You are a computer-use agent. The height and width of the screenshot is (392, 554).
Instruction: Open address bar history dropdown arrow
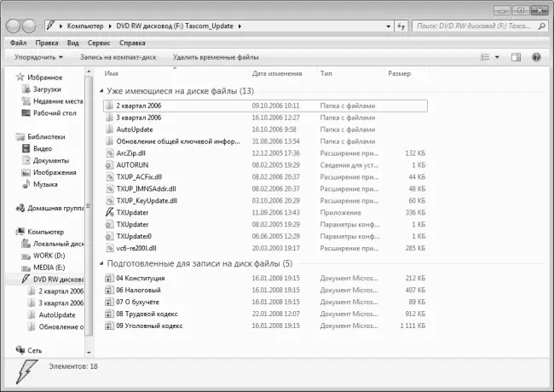tap(389, 26)
